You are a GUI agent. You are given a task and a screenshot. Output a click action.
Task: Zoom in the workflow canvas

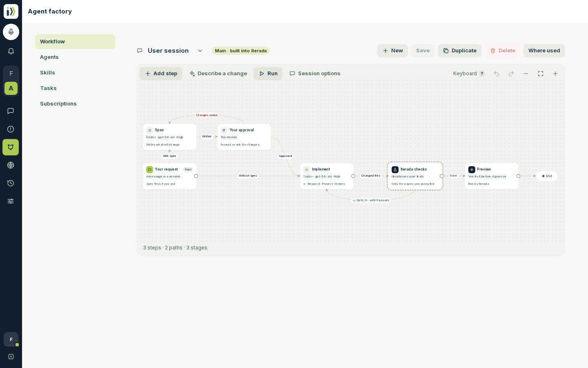tap(555, 74)
